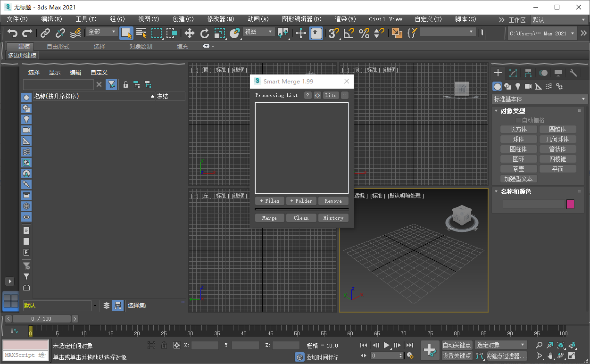Click + Files in Smart Merge dialog
The width and height of the screenshot is (590, 364).
coord(269,201)
